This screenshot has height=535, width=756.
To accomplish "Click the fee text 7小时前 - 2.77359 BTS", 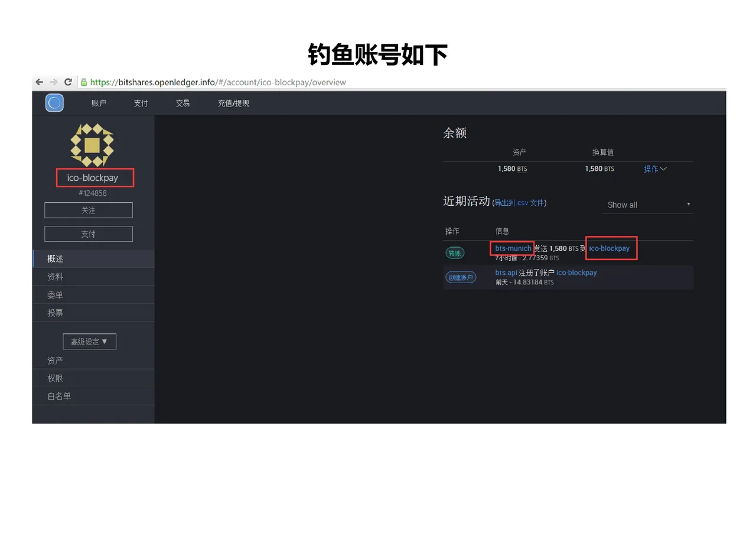I will click(x=527, y=258).
